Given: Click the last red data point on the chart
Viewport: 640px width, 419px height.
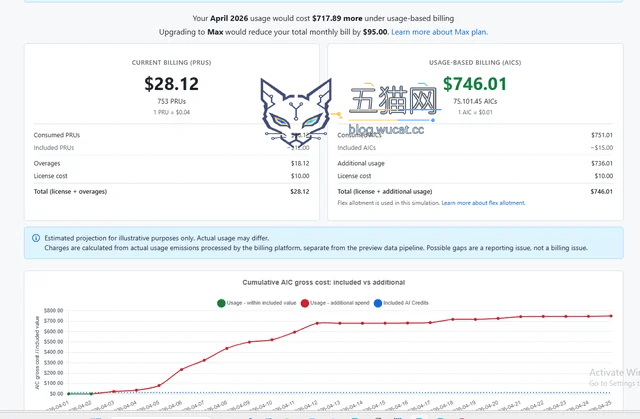Looking at the screenshot, I should (611, 316).
